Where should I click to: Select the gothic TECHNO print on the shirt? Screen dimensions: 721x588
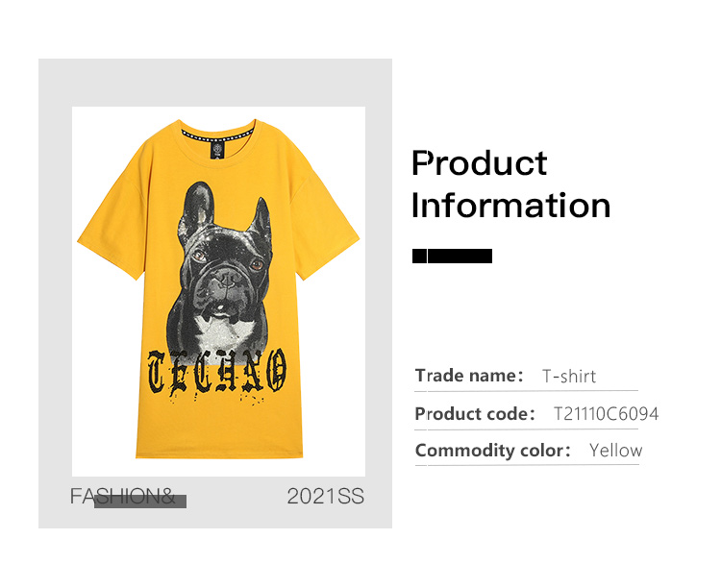coord(217,370)
